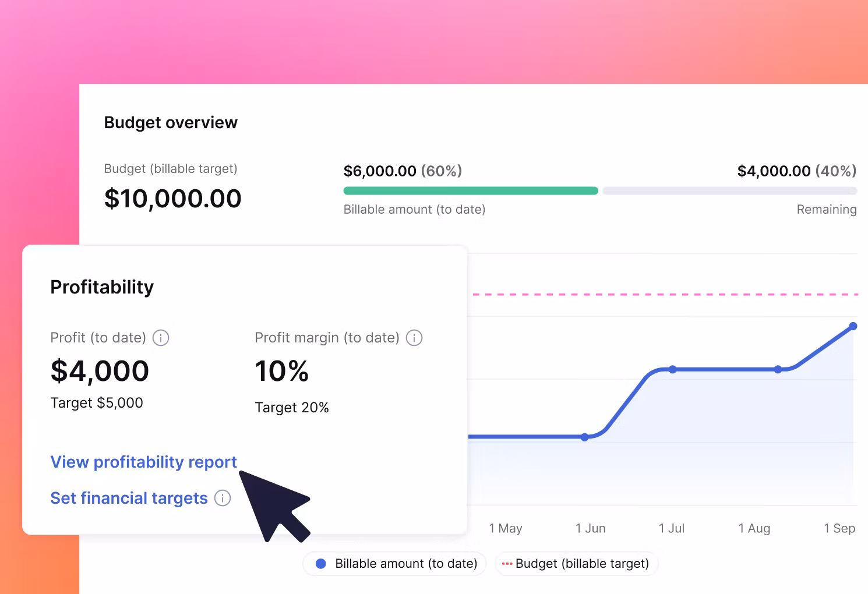
Task: Select the last chart data point at 1 Sep
Action: click(x=853, y=326)
